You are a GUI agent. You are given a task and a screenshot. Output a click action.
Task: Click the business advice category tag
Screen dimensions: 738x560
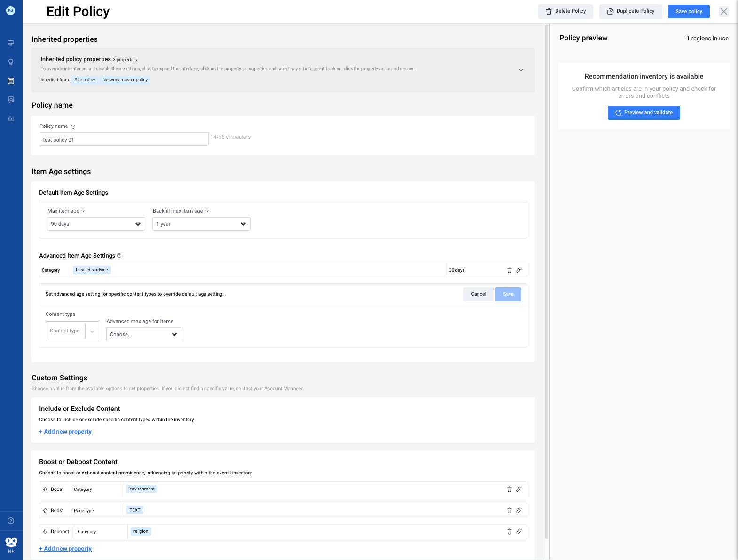(x=92, y=270)
